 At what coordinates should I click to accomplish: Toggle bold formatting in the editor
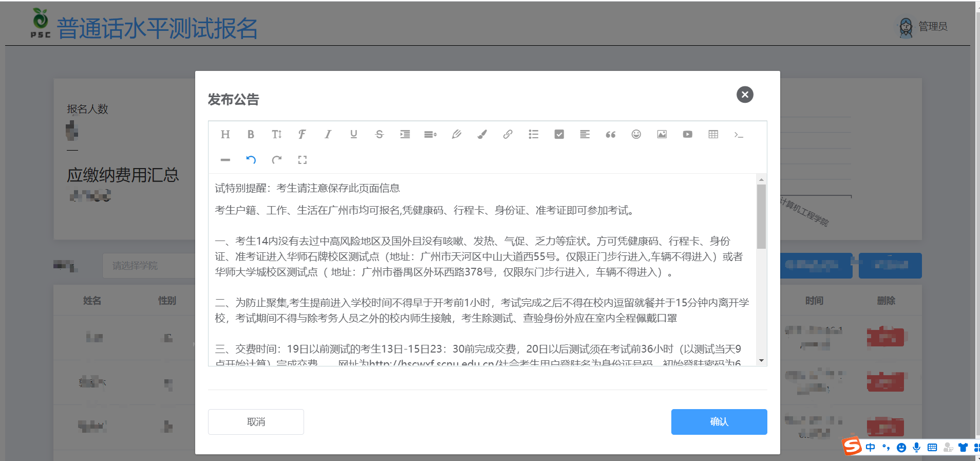click(x=251, y=134)
